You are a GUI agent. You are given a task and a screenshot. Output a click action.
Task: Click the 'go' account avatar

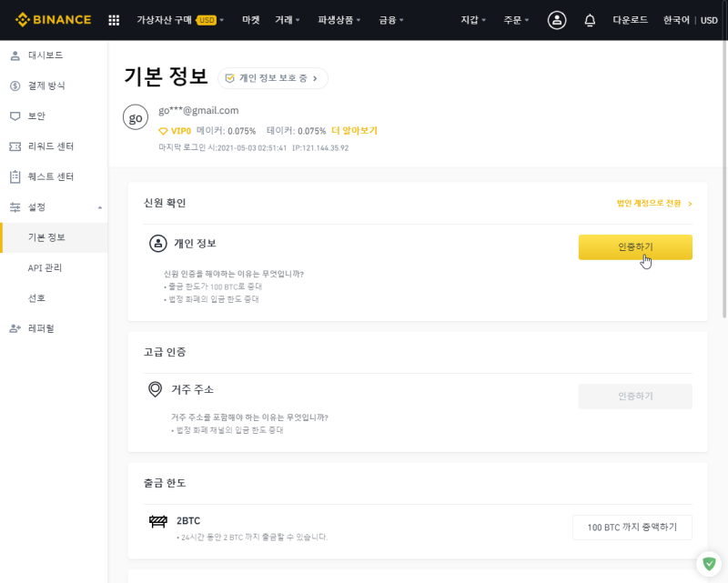pyautogui.click(x=136, y=117)
